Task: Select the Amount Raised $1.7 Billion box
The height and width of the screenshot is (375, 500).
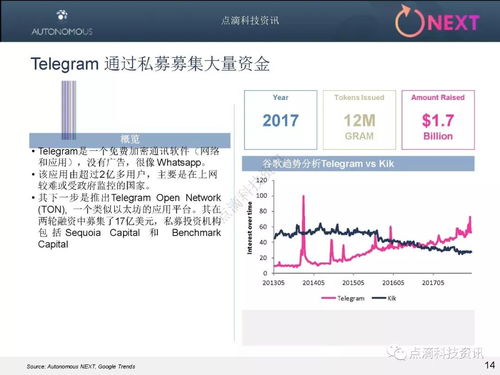Action: pyautogui.click(x=438, y=120)
